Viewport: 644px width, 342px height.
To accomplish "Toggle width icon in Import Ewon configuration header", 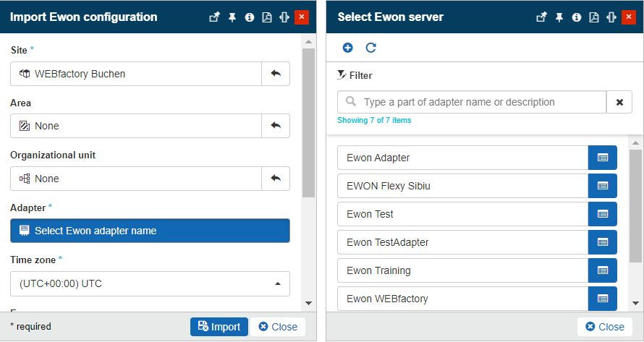I will point(284,17).
